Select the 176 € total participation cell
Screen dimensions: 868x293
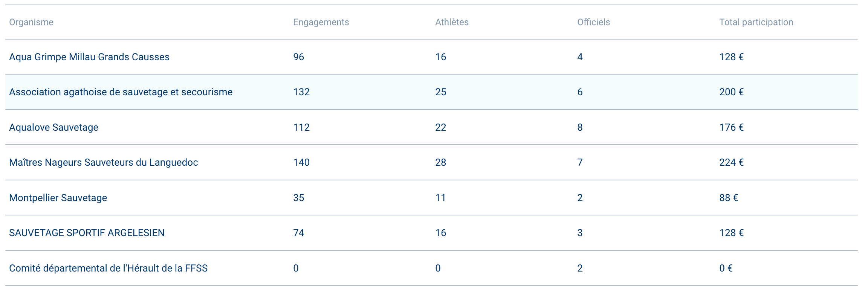731,127
